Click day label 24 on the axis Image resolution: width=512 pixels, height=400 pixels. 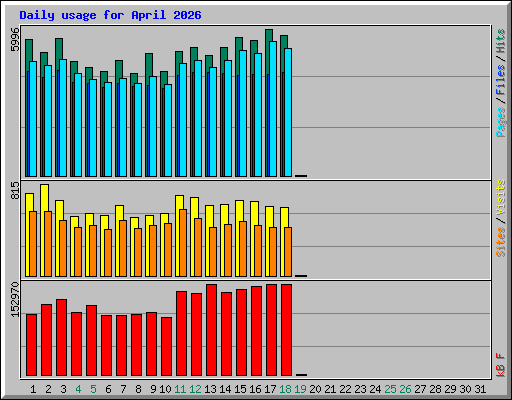point(375,389)
